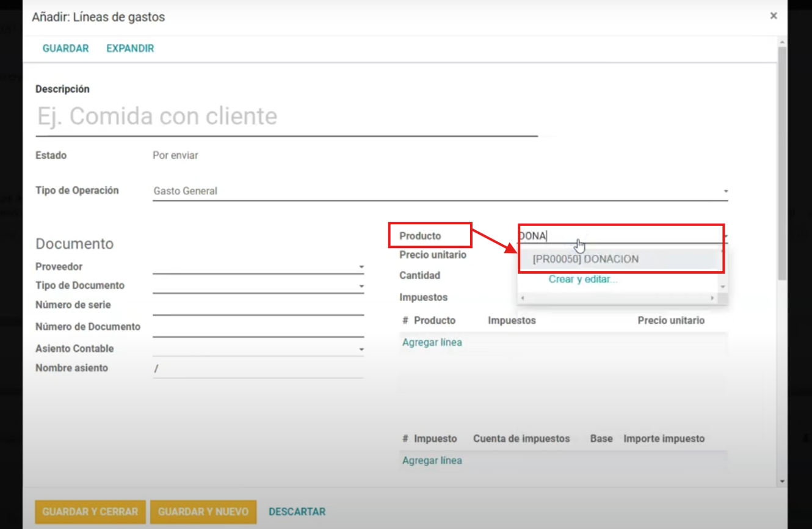Click the dialog's vertical scrollbar down arrow

[783, 481]
